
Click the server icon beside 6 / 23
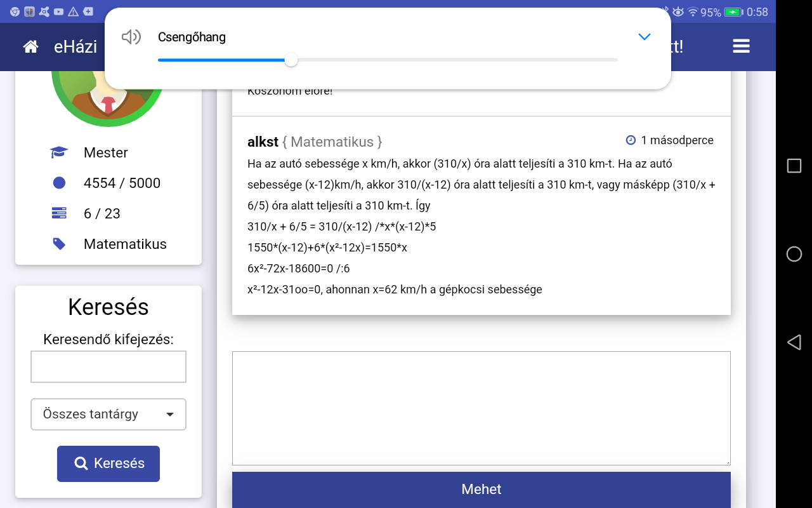(x=59, y=213)
